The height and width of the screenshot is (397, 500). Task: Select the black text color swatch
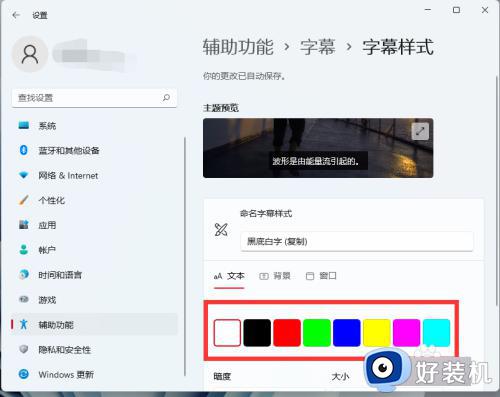click(257, 333)
